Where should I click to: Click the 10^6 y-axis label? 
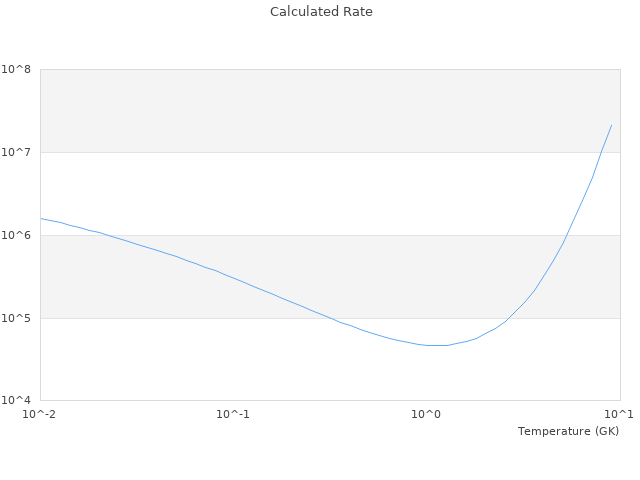(16, 235)
